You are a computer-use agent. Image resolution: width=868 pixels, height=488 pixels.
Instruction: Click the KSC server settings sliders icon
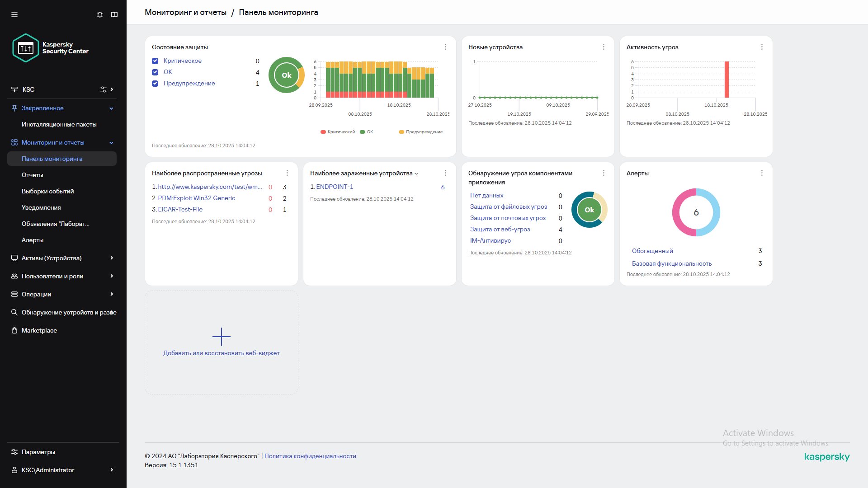pos(104,89)
